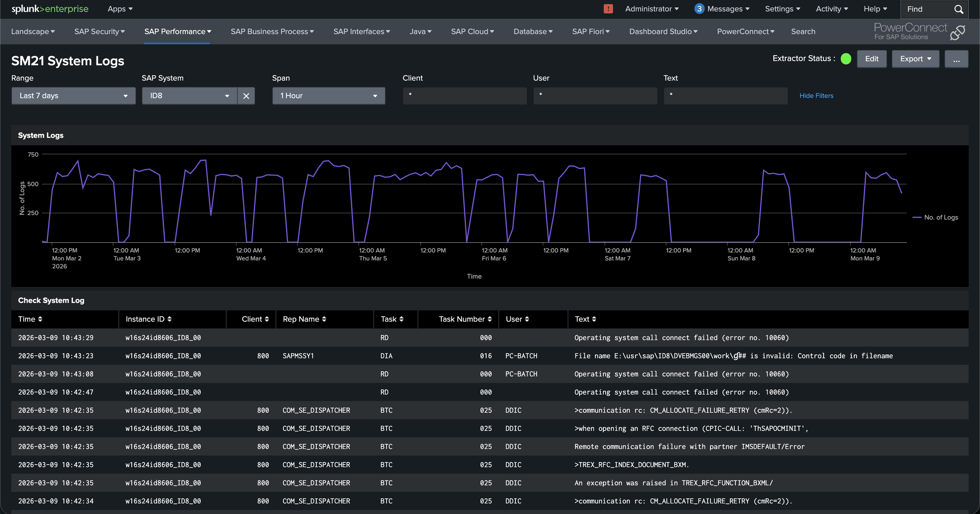Open the Dashboard Studio menu
Viewport: 980px width, 514px height.
click(x=663, y=31)
